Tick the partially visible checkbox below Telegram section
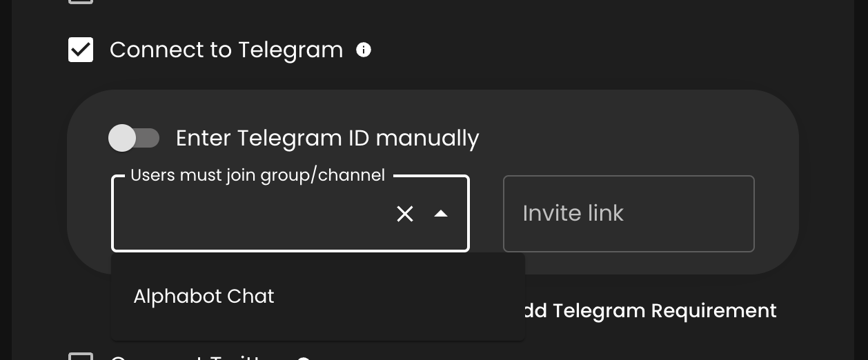The width and height of the screenshot is (868, 360). pyautogui.click(x=81, y=356)
